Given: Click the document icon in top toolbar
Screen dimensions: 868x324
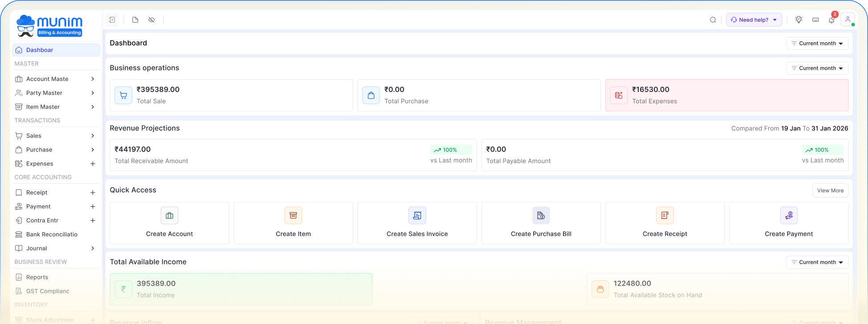Looking at the screenshot, I should coord(135,20).
